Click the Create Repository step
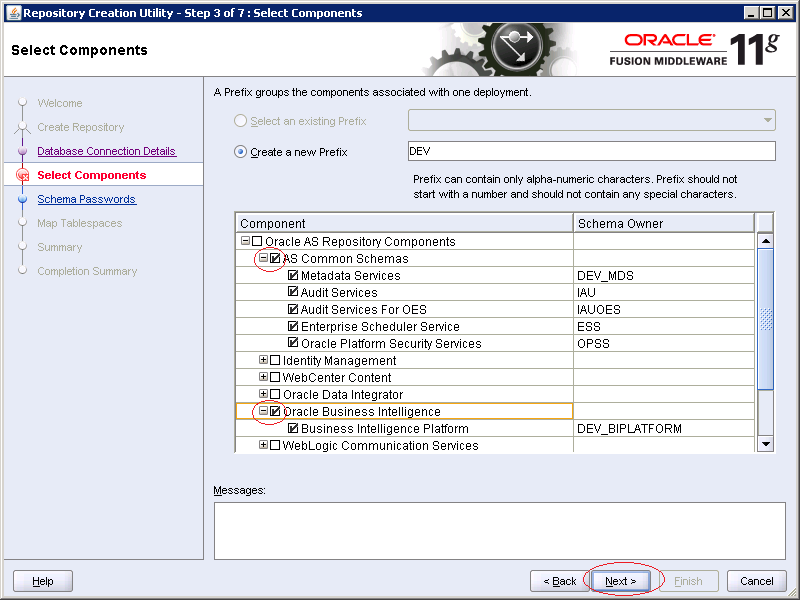This screenshot has width=800, height=600. (x=81, y=127)
